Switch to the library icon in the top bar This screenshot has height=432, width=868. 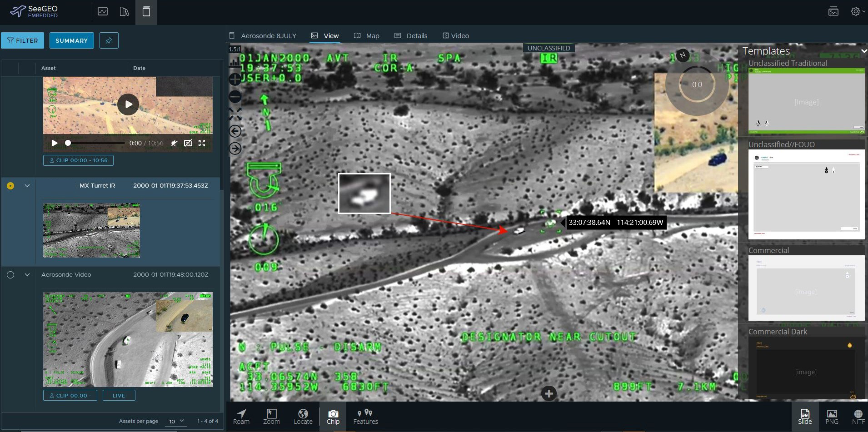click(x=125, y=11)
